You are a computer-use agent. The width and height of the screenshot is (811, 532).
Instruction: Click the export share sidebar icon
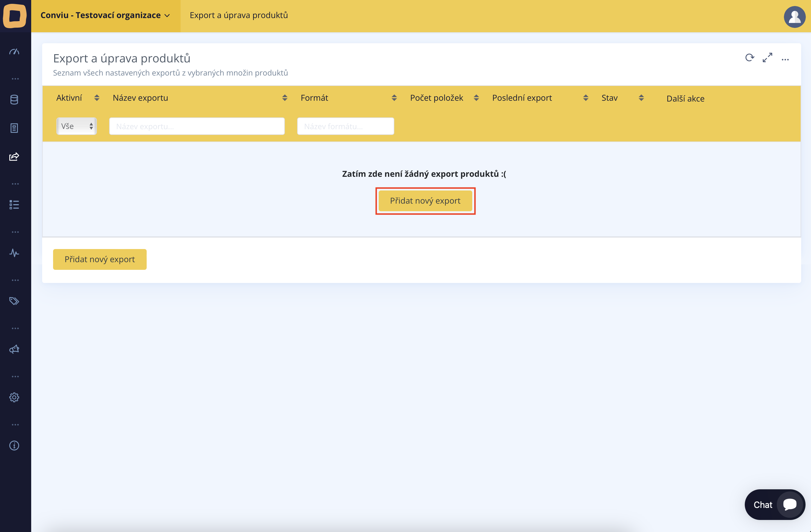pos(14,157)
